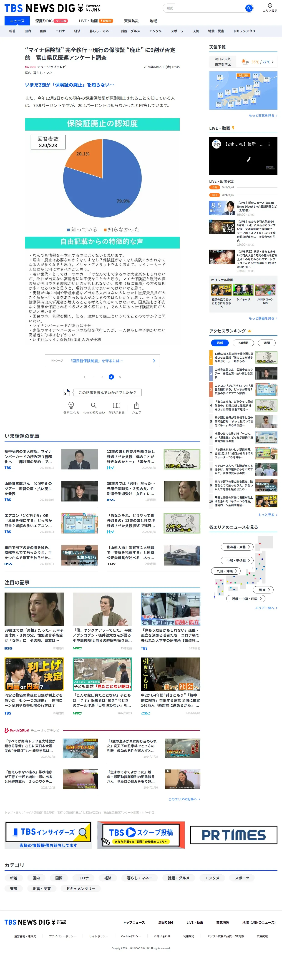Click エリア一覧へ link
The height and width of the screenshot is (980, 282).
tap(266, 608)
